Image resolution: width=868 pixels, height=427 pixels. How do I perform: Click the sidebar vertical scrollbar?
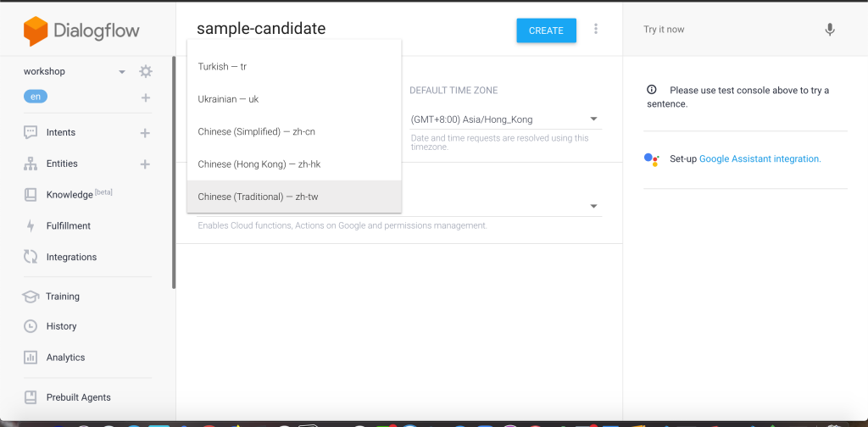pyautogui.click(x=174, y=169)
